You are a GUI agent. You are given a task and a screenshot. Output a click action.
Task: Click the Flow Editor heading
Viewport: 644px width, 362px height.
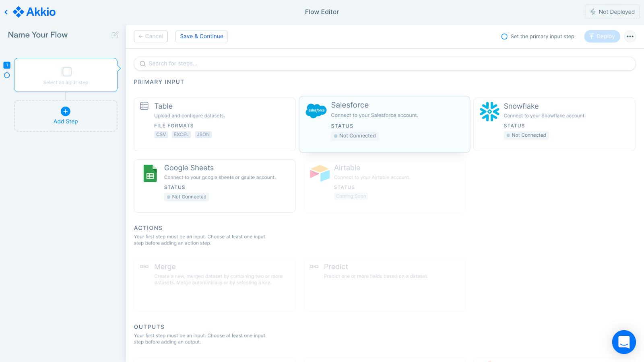(x=322, y=12)
